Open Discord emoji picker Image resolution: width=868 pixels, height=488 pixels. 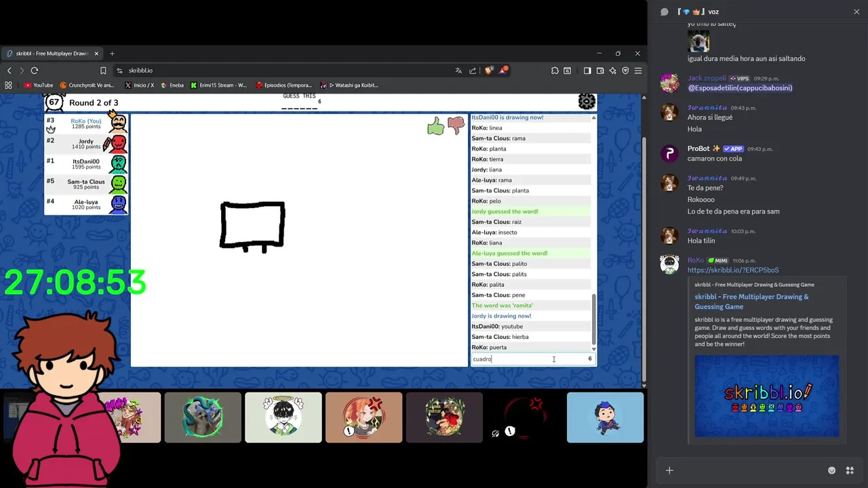(832, 470)
